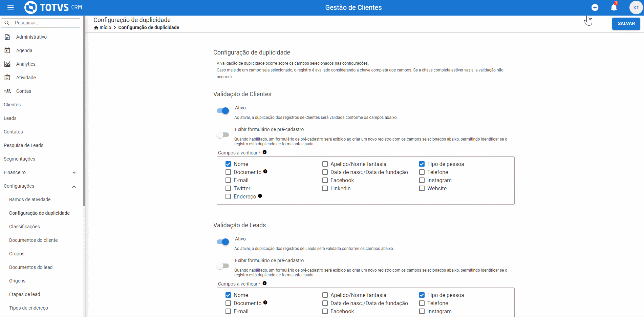This screenshot has height=317, width=644.
Task: Enable pré-cadastro toggle under Validação de Leads
Action: coord(223,266)
